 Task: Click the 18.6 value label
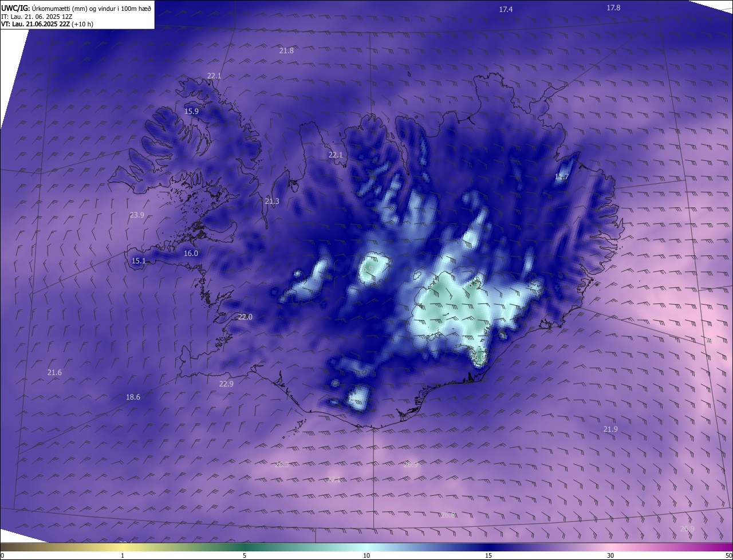(133, 397)
